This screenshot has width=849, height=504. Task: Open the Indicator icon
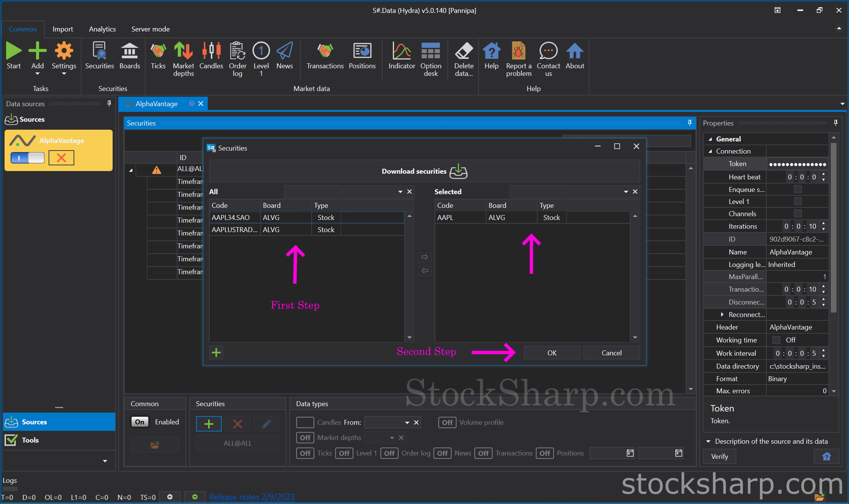click(x=402, y=51)
